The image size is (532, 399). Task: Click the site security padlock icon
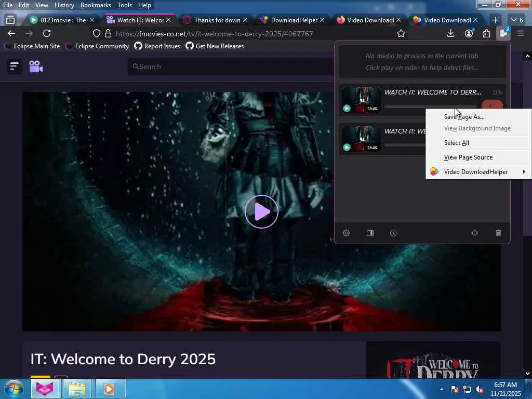click(x=108, y=34)
